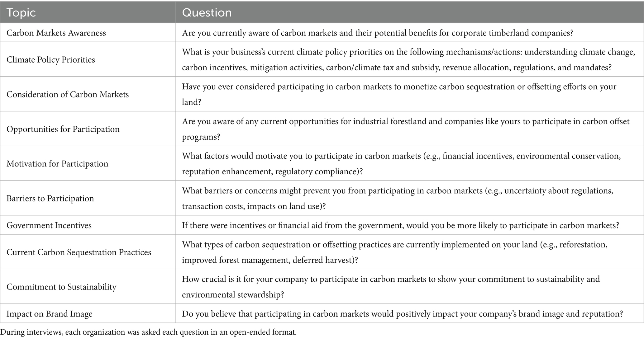
Task: Click the "Topic" column header
Action: click(x=21, y=13)
